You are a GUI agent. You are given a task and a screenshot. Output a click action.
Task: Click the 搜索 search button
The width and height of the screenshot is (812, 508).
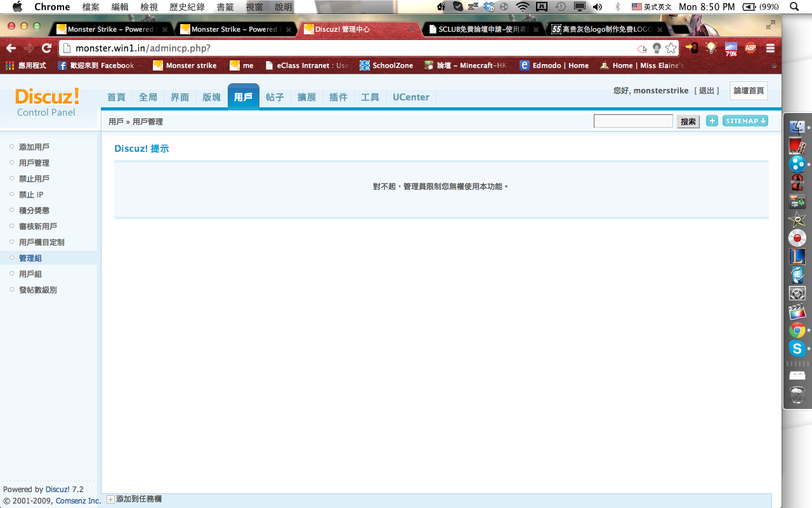pos(688,121)
